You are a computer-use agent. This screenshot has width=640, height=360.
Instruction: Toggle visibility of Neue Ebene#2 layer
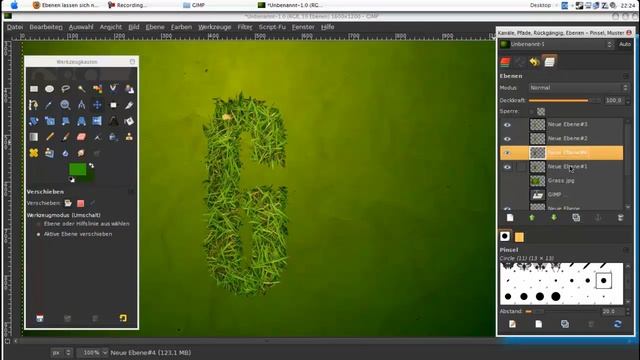507,139
